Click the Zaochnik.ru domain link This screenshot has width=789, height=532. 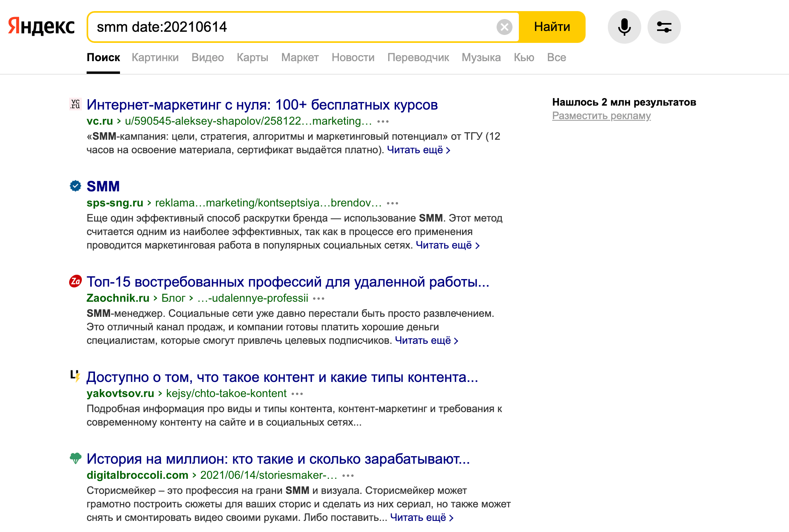pos(118,298)
